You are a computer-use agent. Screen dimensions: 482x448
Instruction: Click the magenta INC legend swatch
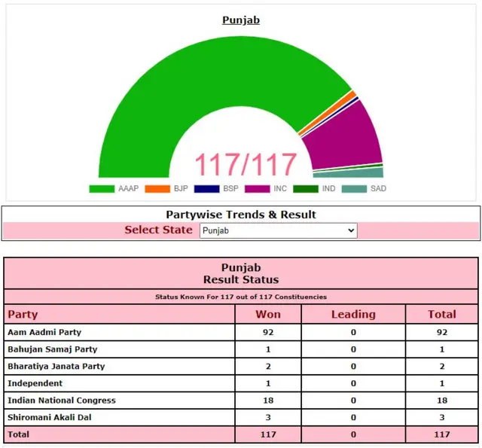[x=258, y=189]
